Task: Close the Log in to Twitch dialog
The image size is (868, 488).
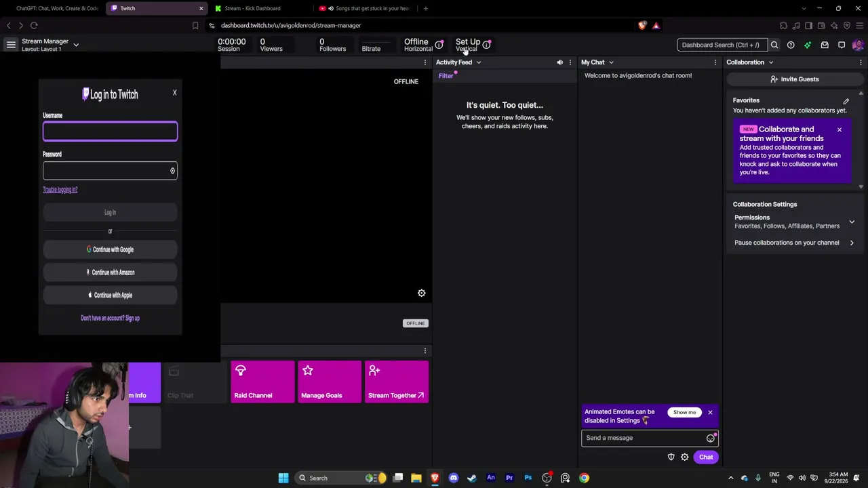Action: [x=174, y=92]
